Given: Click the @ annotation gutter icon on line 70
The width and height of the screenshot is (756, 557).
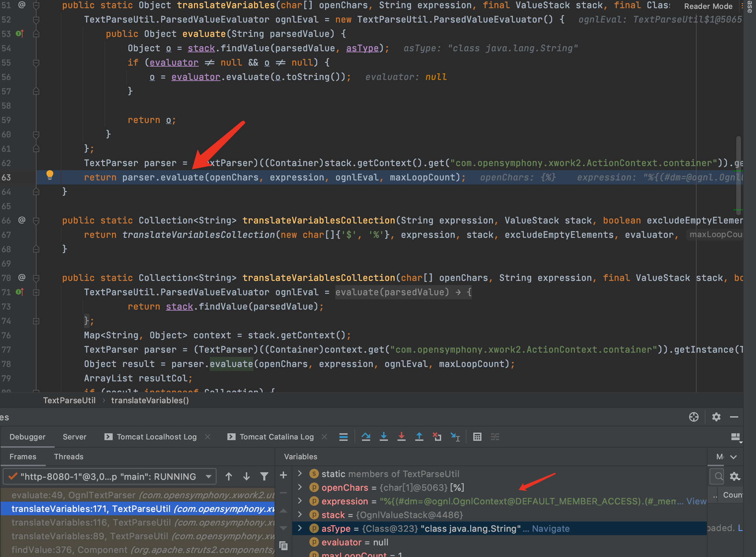Looking at the screenshot, I should (x=22, y=277).
